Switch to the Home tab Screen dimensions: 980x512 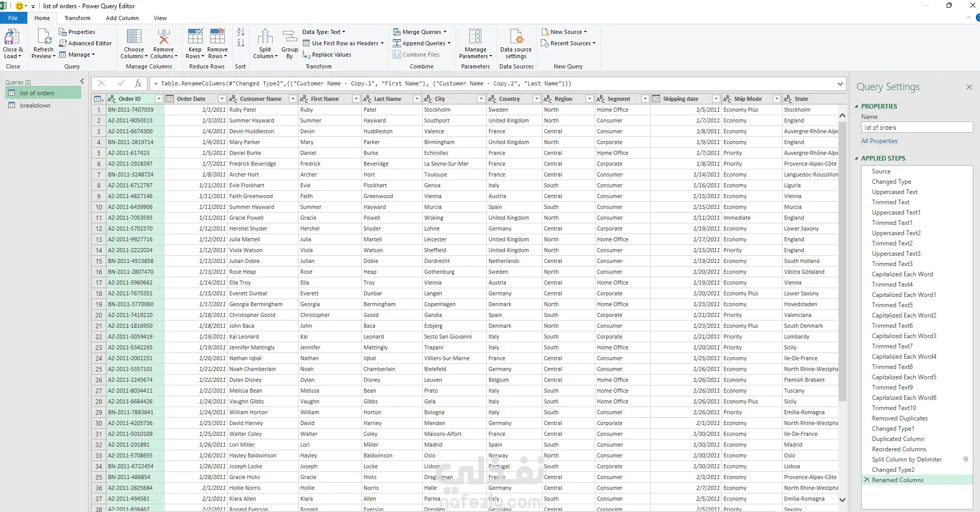pyautogui.click(x=42, y=18)
